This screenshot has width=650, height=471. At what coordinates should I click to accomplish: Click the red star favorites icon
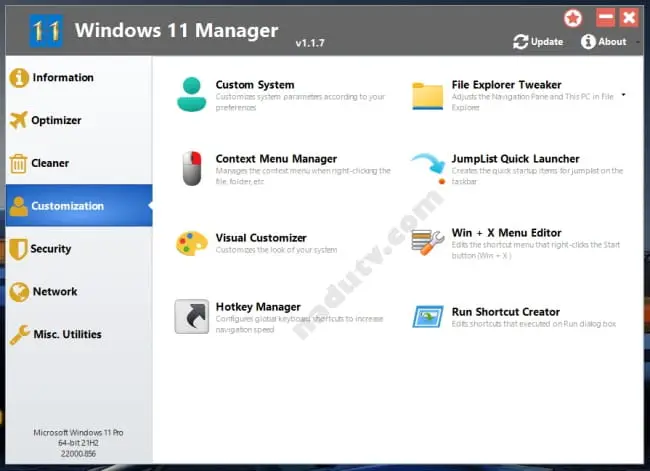click(573, 18)
